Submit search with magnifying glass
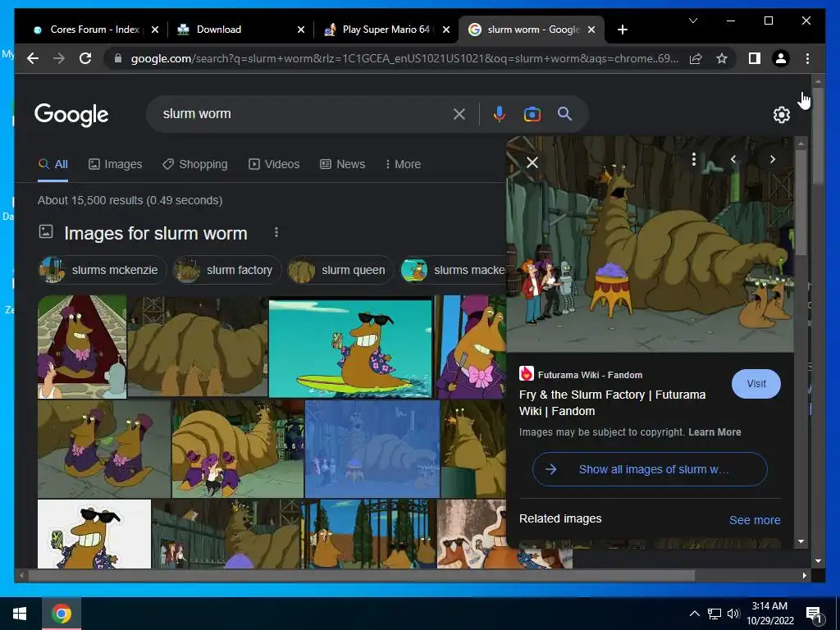The width and height of the screenshot is (840, 630). tap(564, 114)
